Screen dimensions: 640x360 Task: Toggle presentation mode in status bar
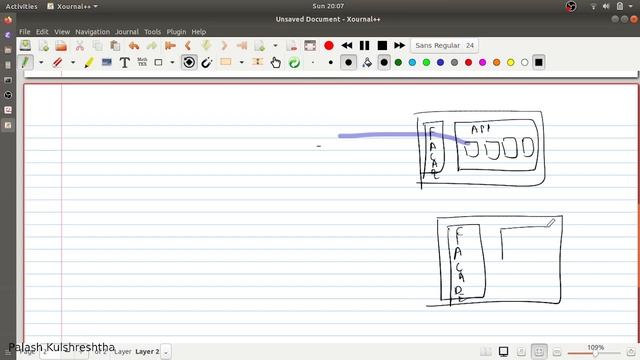(504, 351)
